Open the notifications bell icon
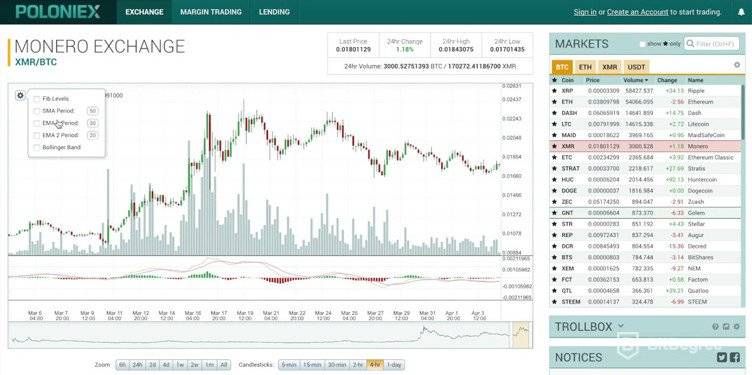The image size is (752, 375). pos(741,12)
